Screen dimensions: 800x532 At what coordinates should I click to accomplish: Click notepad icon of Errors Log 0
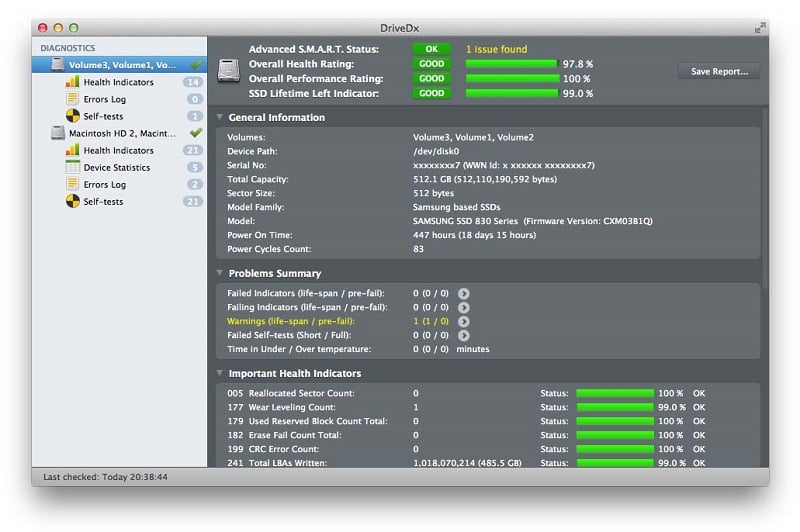tap(72, 98)
